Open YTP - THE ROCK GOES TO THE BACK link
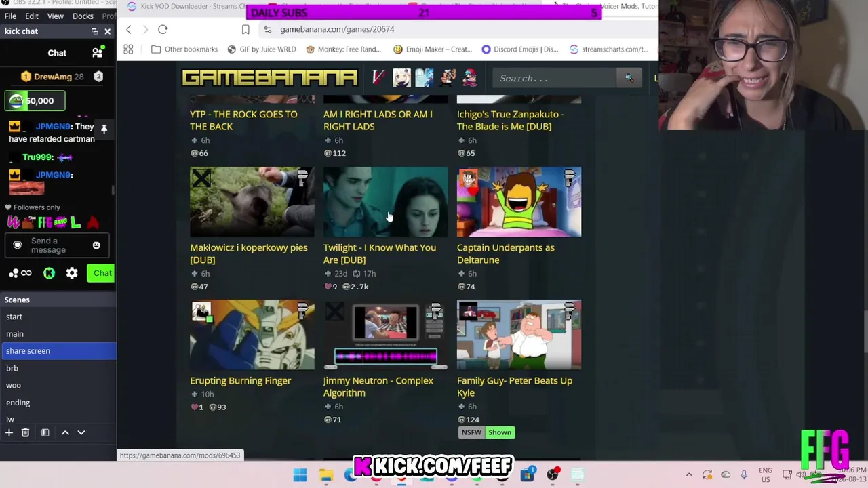Screen dimensions: 868x488 tap(243, 120)
